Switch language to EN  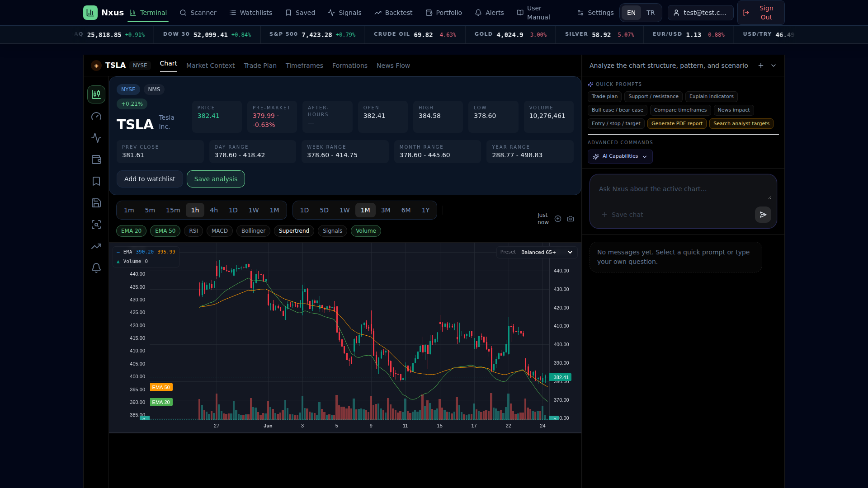[631, 13]
